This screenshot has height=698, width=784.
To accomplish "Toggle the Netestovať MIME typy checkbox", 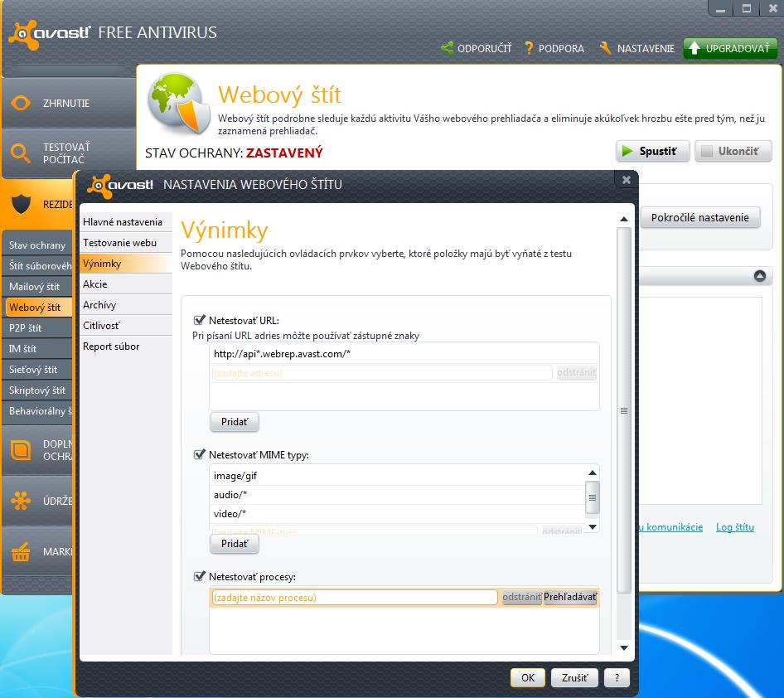I will 199,454.
